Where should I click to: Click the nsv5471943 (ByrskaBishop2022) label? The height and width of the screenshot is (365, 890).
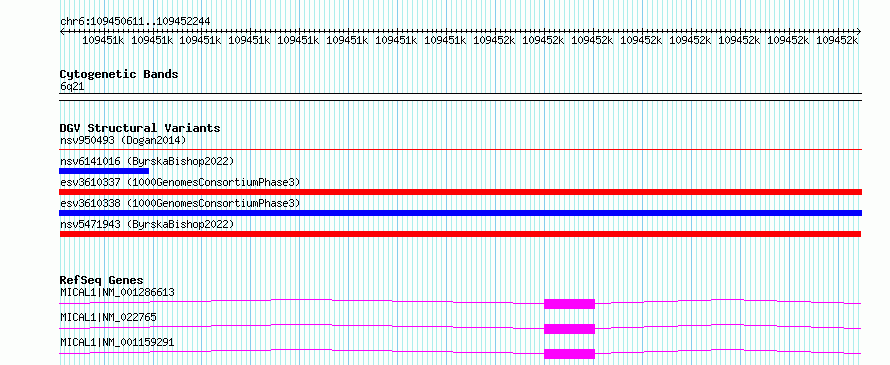(147, 224)
